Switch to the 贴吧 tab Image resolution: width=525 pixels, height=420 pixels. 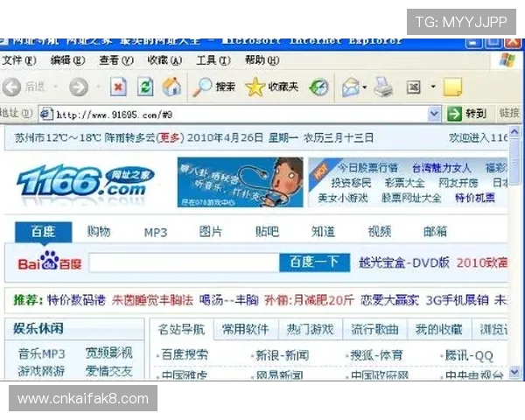pos(267,231)
